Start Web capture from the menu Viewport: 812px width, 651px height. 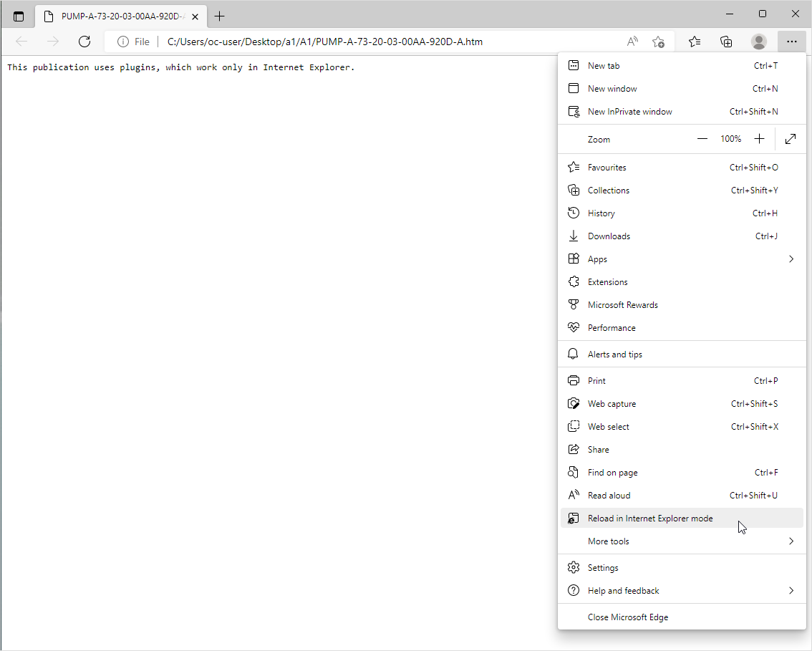(x=682, y=403)
